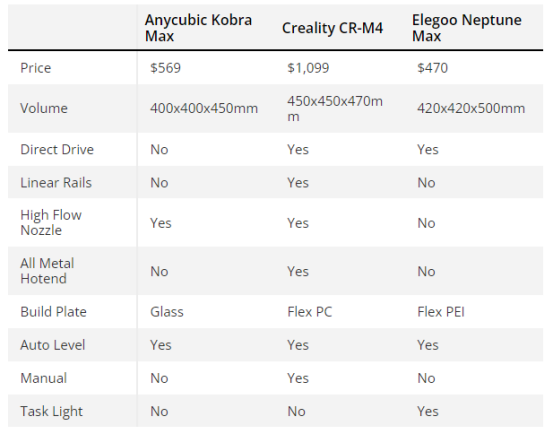Select the All Metal Hotend label
The width and height of the screenshot is (554, 435).
coord(47,271)
